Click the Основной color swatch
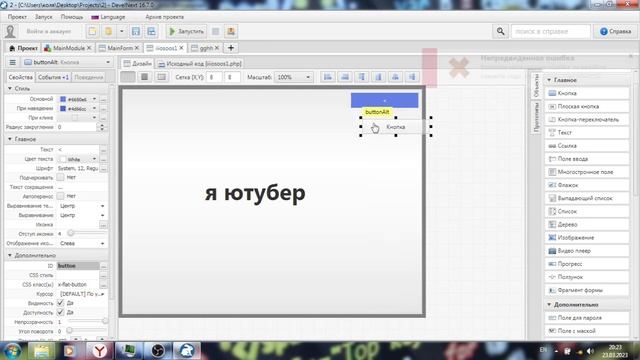 pyautogui.click(x=63, y=99)
